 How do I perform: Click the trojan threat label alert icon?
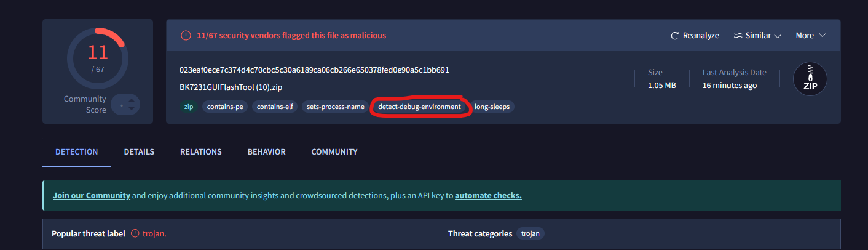coord(136,234)
